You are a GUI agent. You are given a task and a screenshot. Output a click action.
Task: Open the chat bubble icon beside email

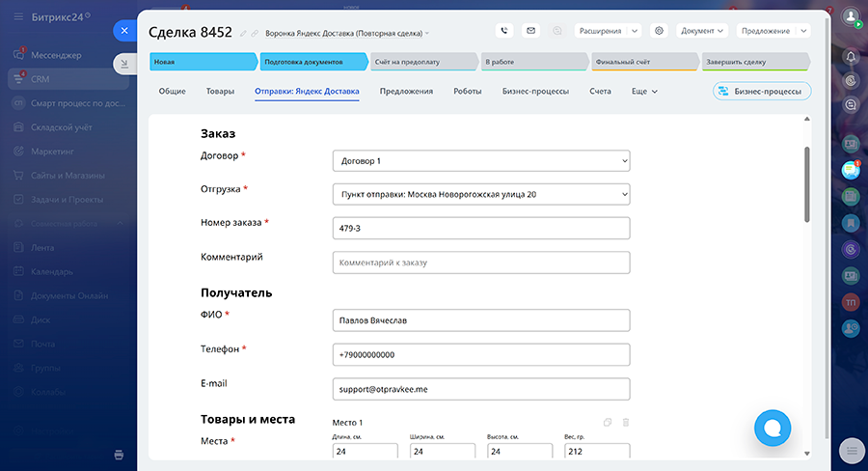557,31
